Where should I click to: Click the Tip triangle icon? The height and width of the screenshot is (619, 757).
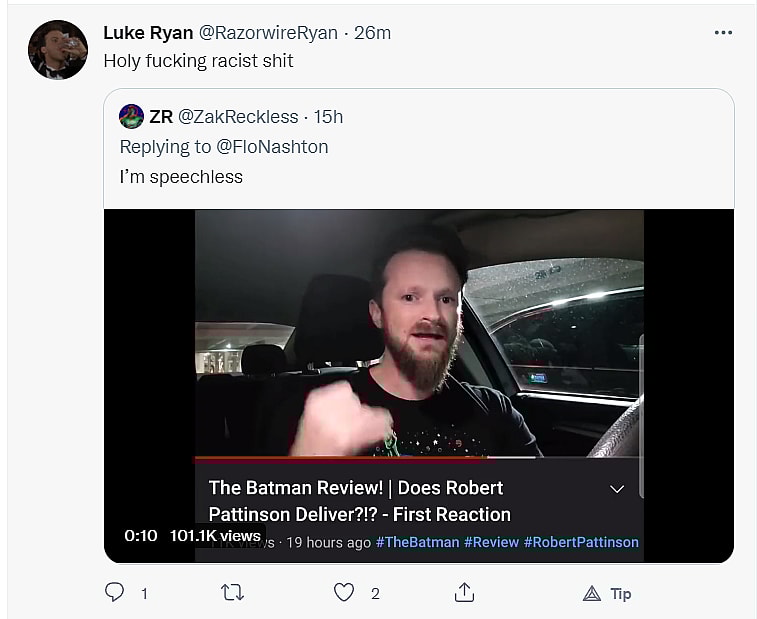[592, 594]
